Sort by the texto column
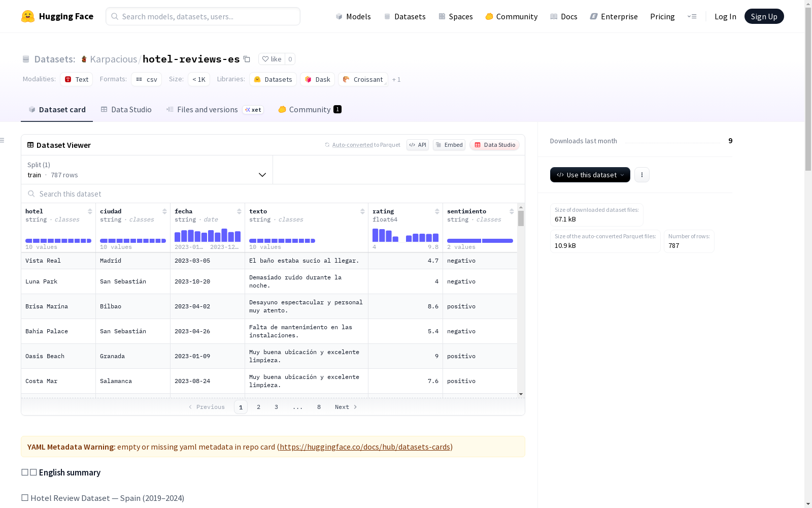 pyautogui.click(x=362, y=211)
